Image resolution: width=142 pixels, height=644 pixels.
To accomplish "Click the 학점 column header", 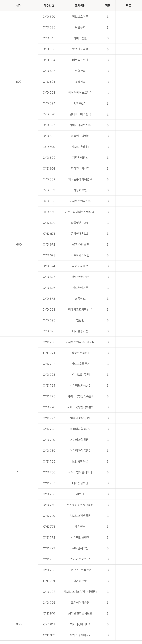I will pos(108,5).
